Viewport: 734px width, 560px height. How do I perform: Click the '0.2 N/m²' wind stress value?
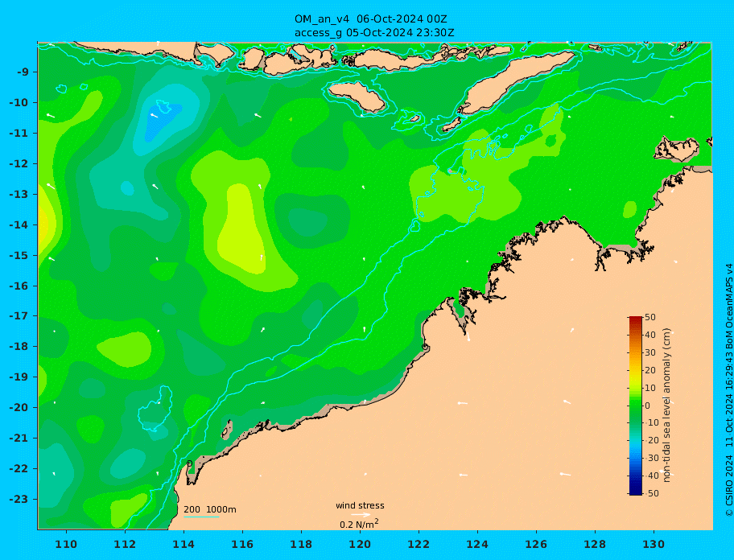(x=359, y=524)
